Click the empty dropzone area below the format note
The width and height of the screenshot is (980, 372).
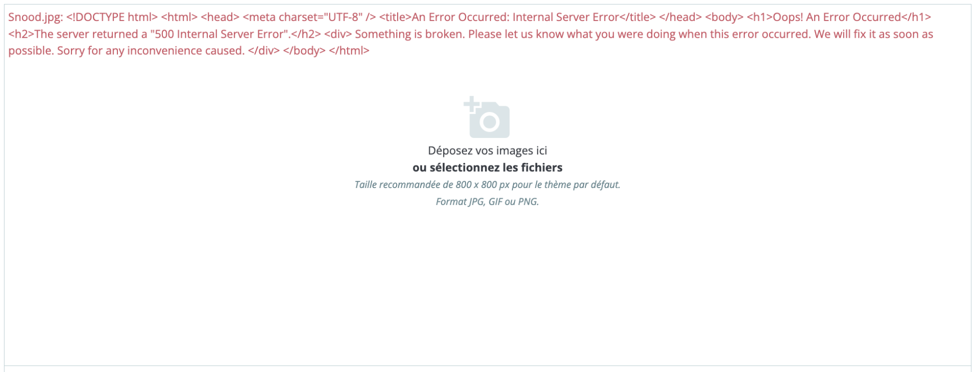click(487, 286)
